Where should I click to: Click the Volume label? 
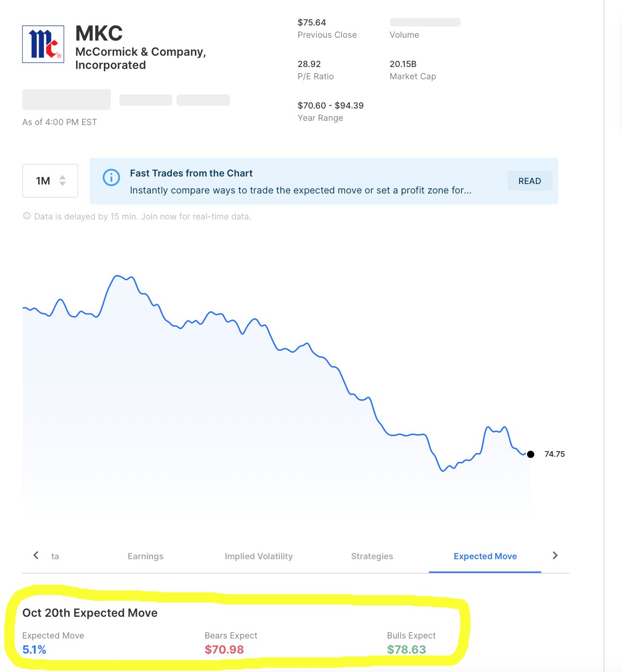click(404, 35)
